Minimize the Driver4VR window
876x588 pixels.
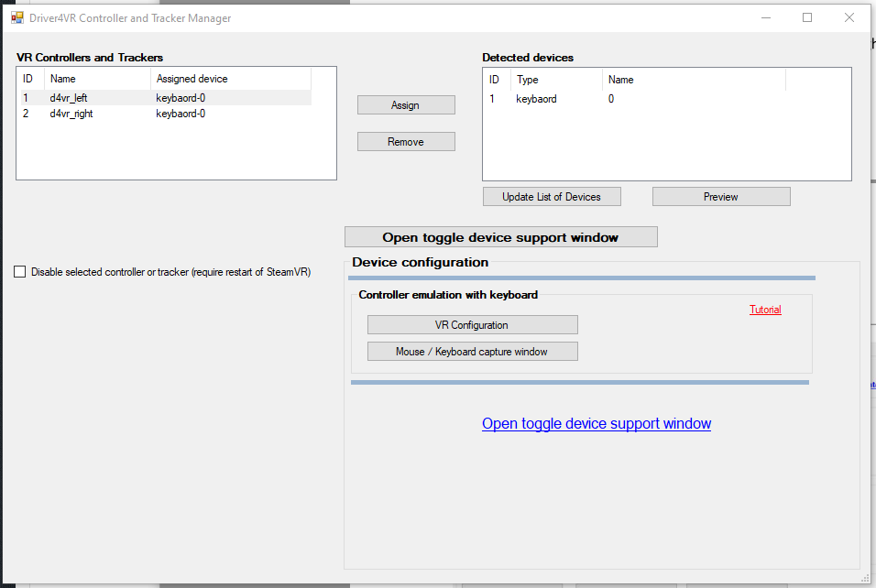coord(765,17)
